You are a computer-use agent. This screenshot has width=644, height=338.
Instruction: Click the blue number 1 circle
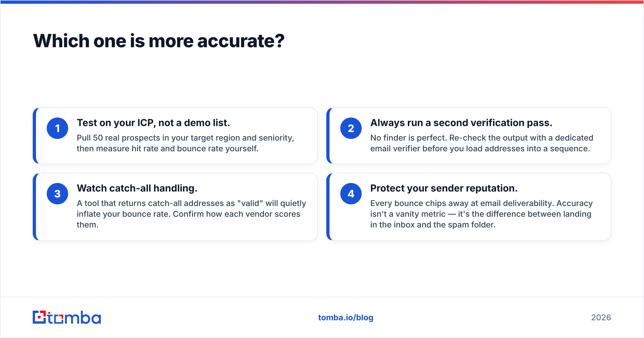point(57,128)
